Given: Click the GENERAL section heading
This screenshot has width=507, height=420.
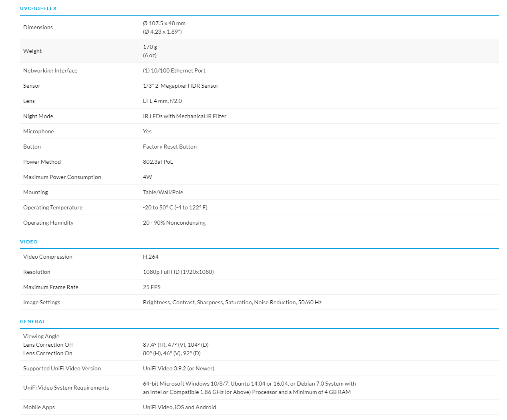Looking at the screenshot, I should (32, 322).
